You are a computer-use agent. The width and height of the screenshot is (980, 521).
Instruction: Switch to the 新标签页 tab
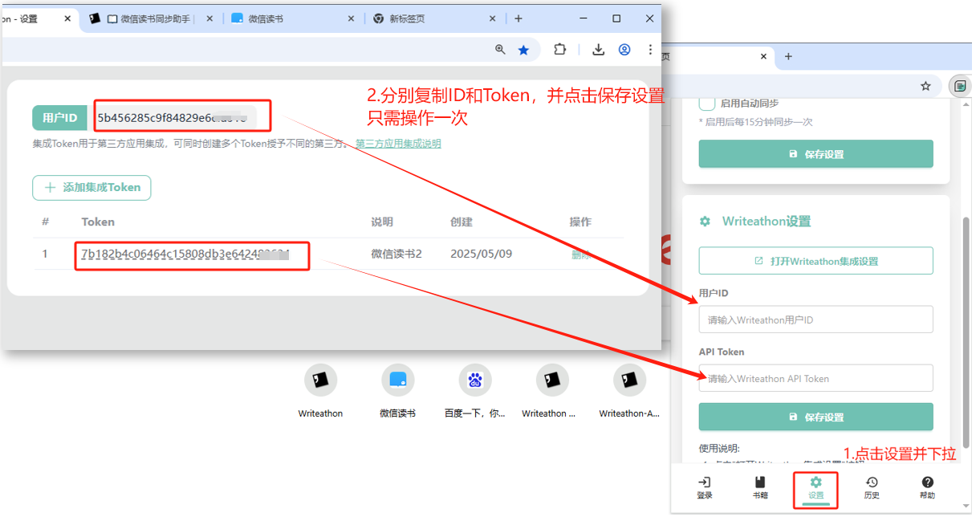click(x=433, y=18)
